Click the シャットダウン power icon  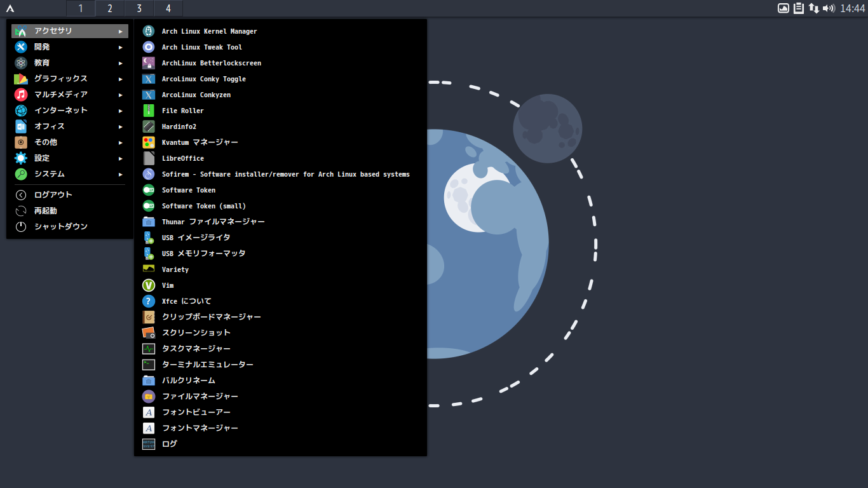pyautogui.click(x=21, y=227)
